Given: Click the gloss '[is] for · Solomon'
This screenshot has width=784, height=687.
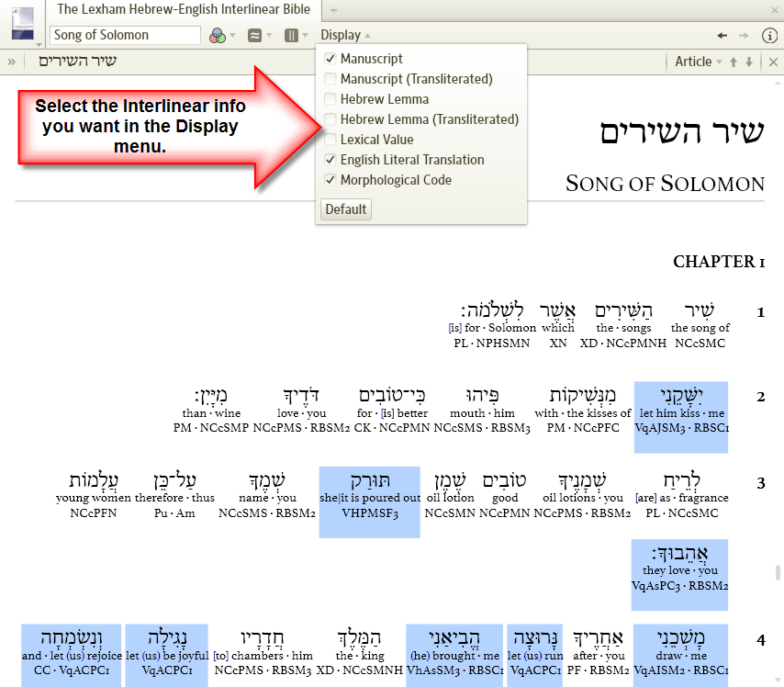Looking at the screenshot, I should click(492, 328).
